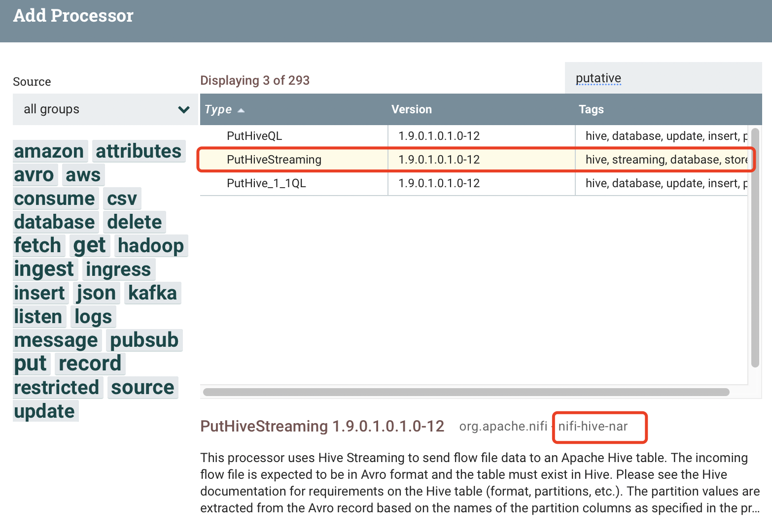Filter by the 'kafka' tag
The height and width of the screenshot is (532, 772).
(153, 293)
